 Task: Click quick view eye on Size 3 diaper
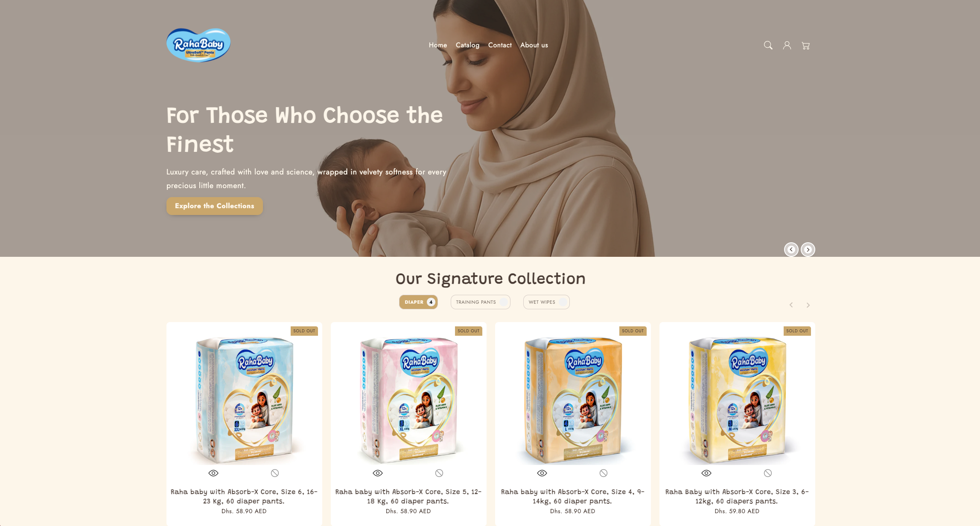(x=706, y=473)
